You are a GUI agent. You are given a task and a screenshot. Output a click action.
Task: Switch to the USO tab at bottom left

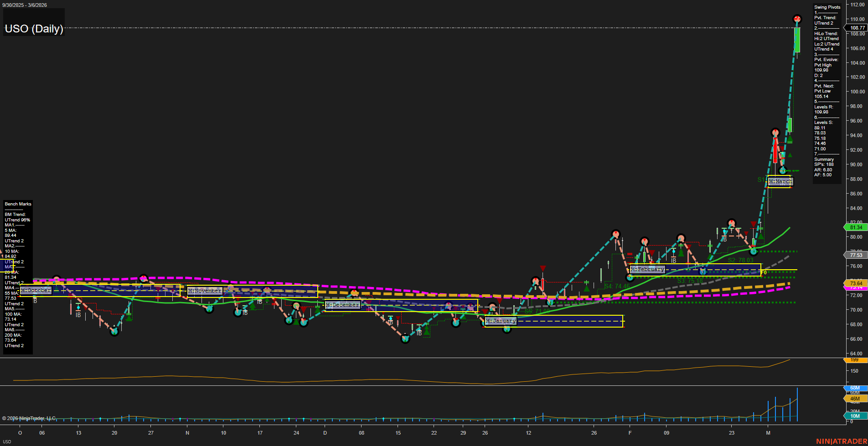coord(6,441)
